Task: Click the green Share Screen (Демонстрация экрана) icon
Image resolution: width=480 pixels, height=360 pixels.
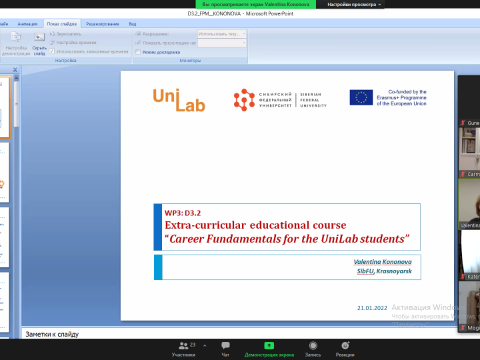Action: click(x=269, y=346)
